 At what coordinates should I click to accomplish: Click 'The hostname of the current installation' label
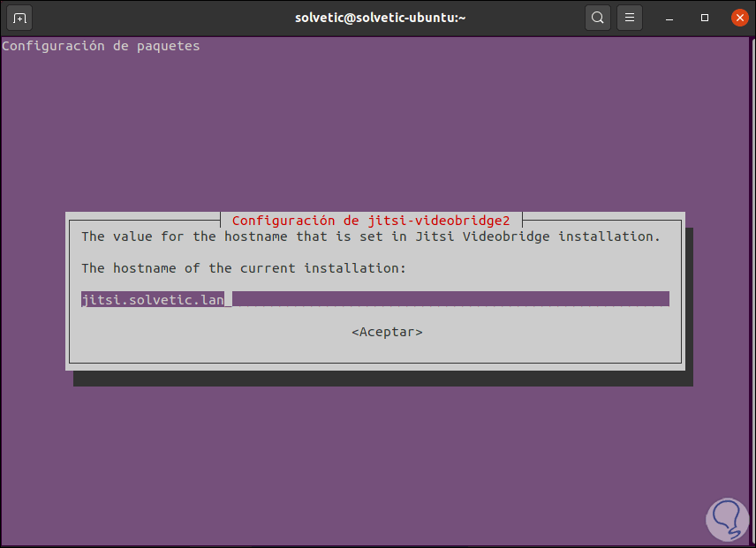[x=244, y=268]
